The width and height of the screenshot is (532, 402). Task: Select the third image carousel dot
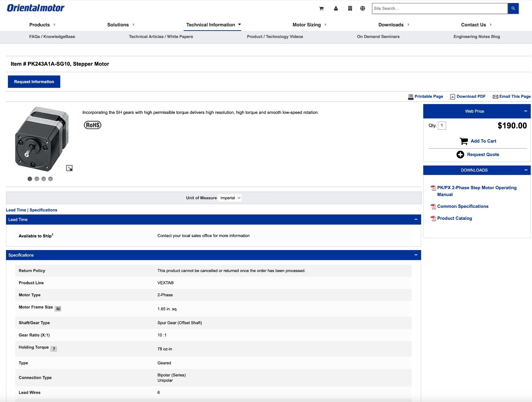click(44, 179)
